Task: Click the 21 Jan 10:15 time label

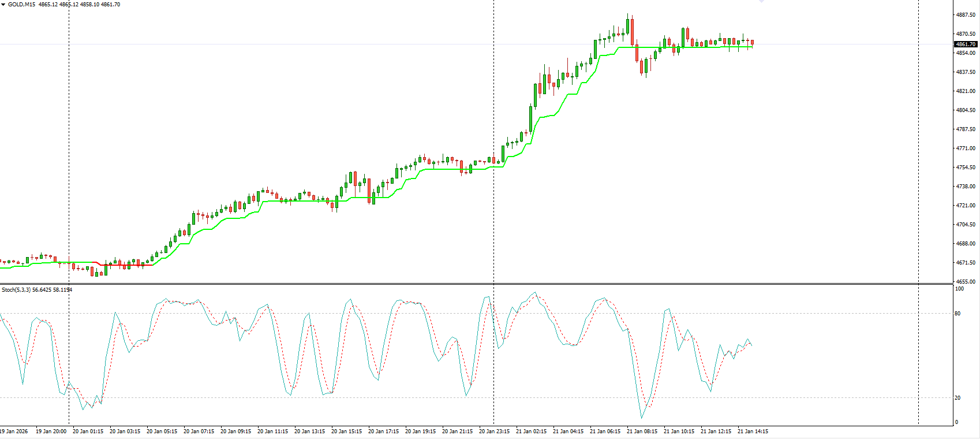Action: coord(679,431)
